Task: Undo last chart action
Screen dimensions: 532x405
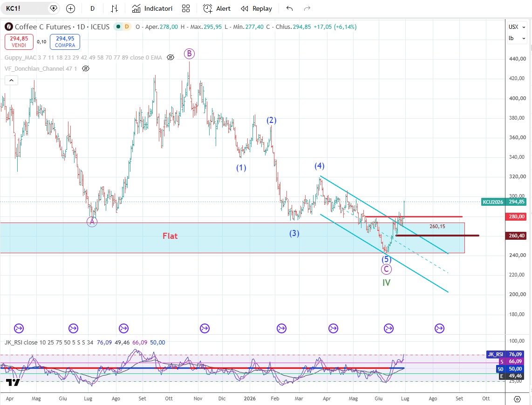Action: (289, 8)
